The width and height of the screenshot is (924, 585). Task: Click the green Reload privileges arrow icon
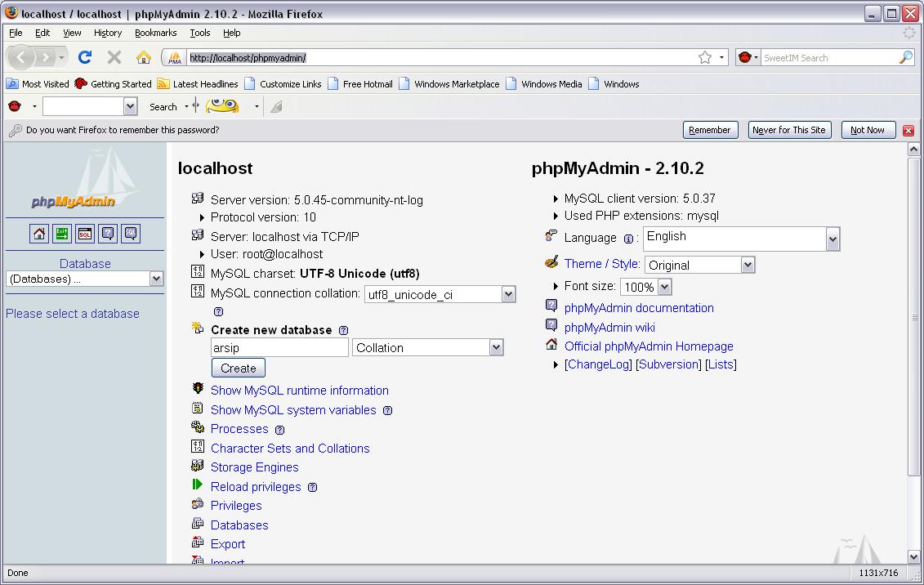click(198, 485)
